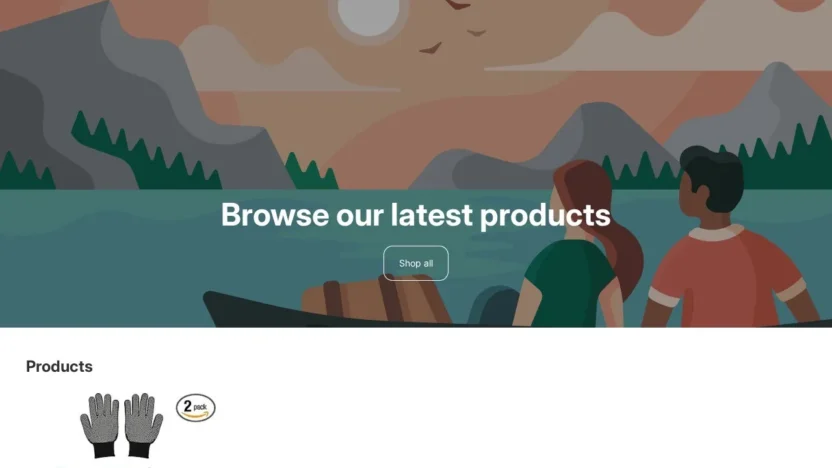Click the right glove in product image
This screenshot has width=832, height=468.
[143, 426]
